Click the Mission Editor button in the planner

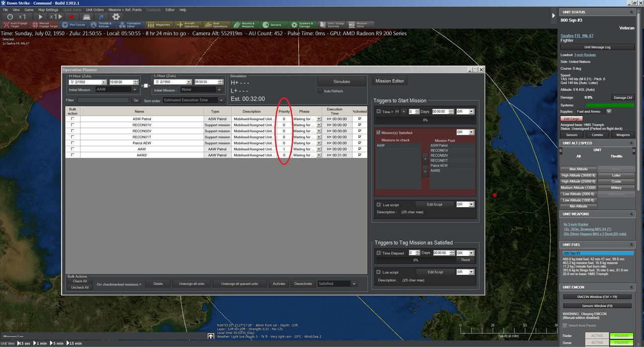coord(390,80)
